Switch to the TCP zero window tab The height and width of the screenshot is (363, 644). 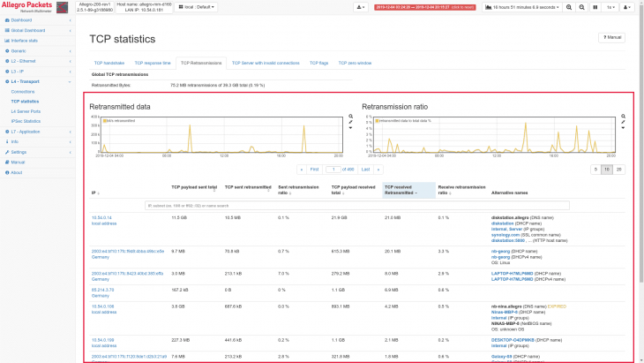coord(354,64)
